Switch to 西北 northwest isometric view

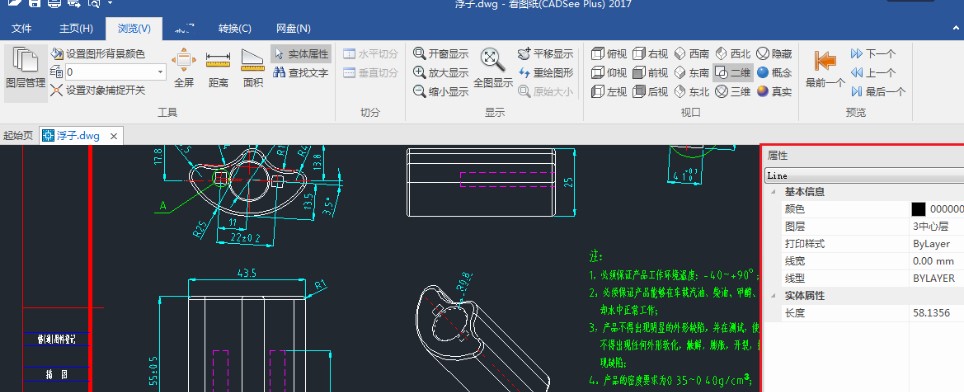[x=733, y=54]
